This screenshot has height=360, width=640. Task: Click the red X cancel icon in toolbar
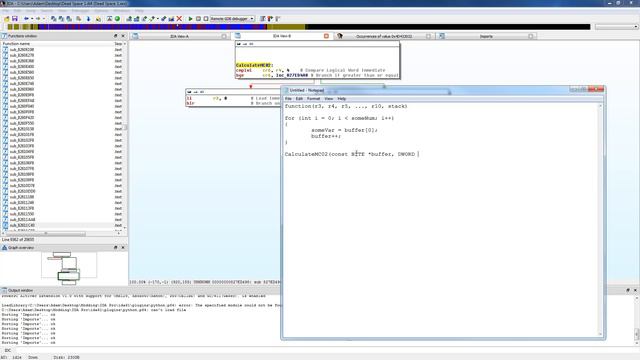pos(179,19)
